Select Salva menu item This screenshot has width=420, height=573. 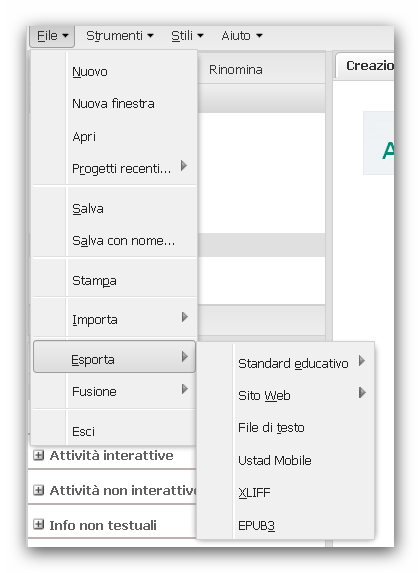(x=114, y=209)
